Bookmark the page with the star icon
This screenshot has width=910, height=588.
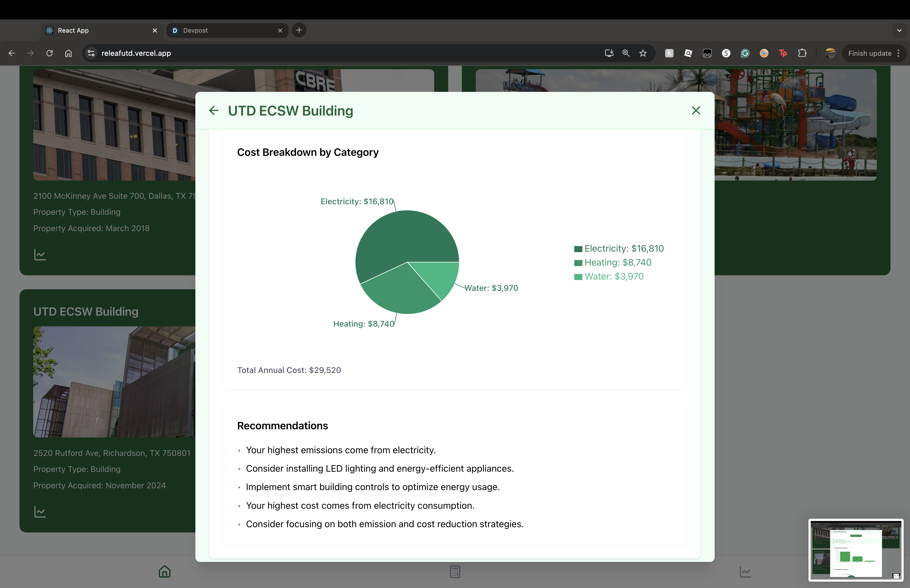coord(643,53)
